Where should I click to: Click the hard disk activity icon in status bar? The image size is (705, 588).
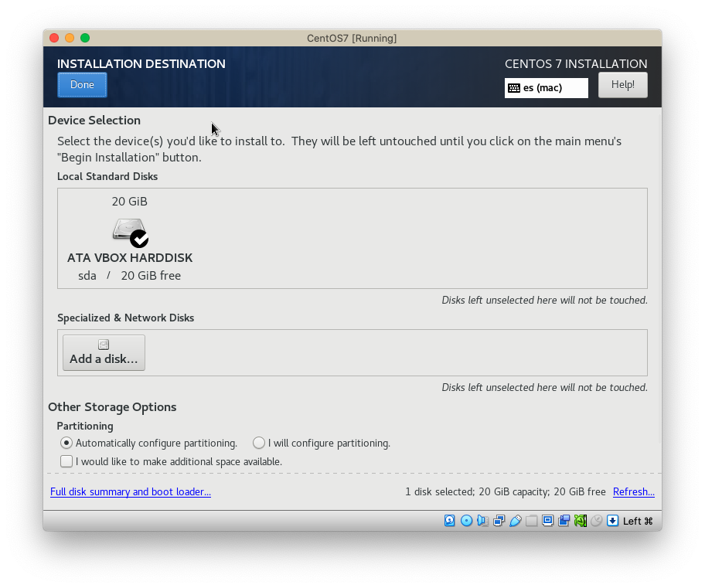(450, 521)
